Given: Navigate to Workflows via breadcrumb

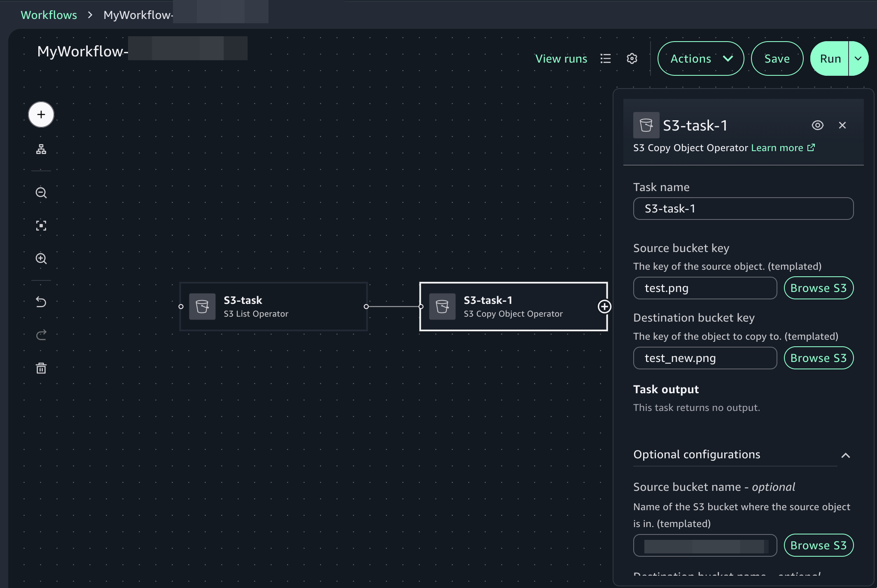Looking at the screenshot, I should (49, 15).
